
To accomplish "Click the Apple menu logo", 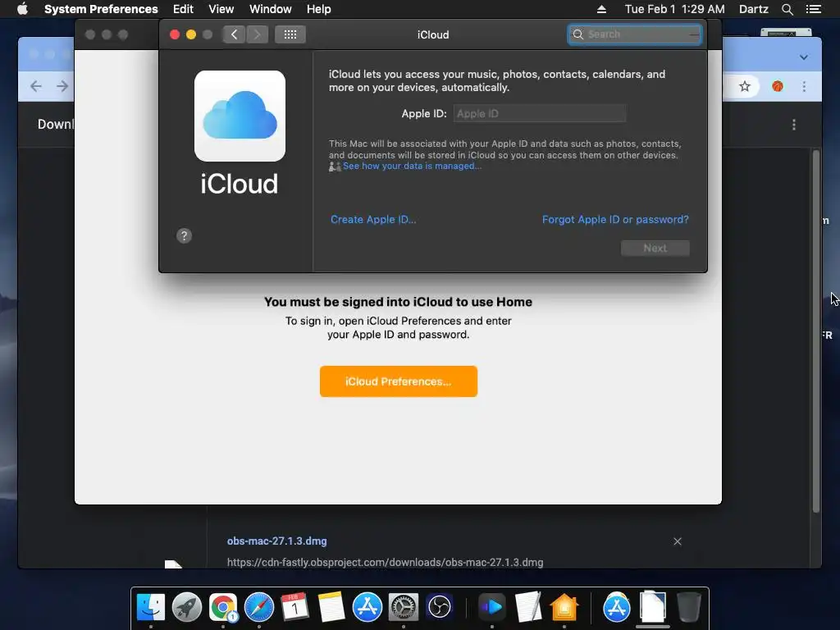I will (22, 9).
